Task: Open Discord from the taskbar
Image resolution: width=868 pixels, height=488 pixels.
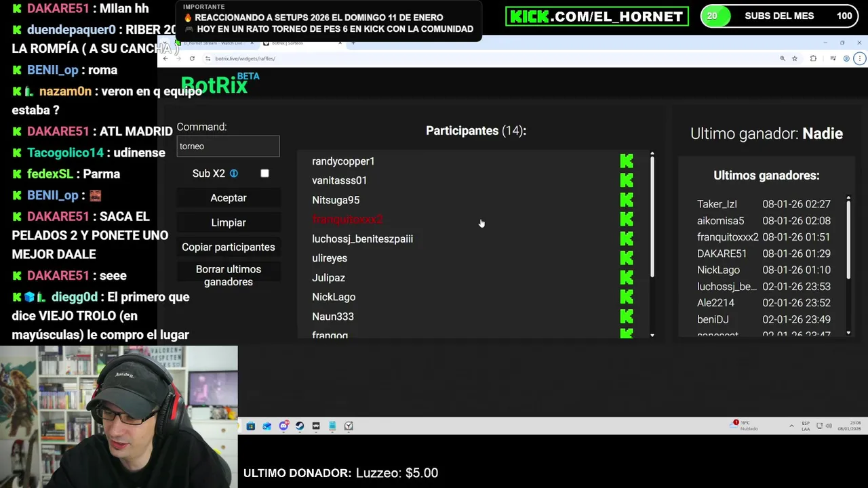Action: [283, 426]
